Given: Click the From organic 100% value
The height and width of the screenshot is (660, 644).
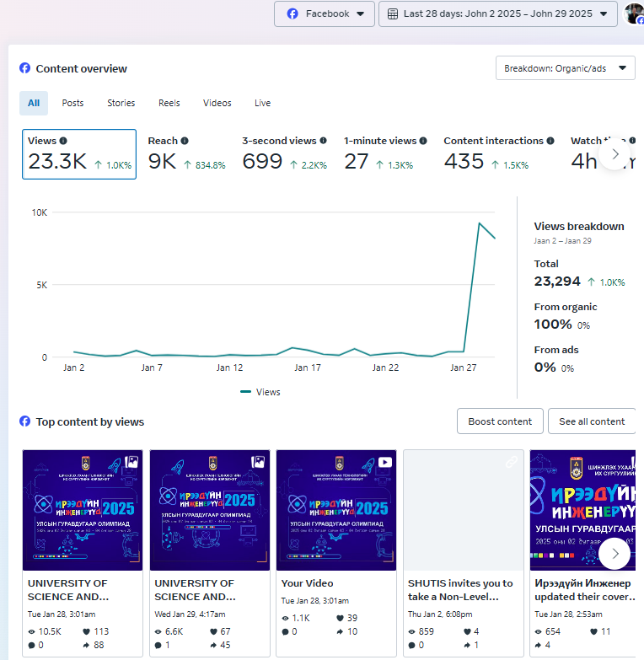Looking at the screenshot, I should pyautogui.click(x=553, y=325).
